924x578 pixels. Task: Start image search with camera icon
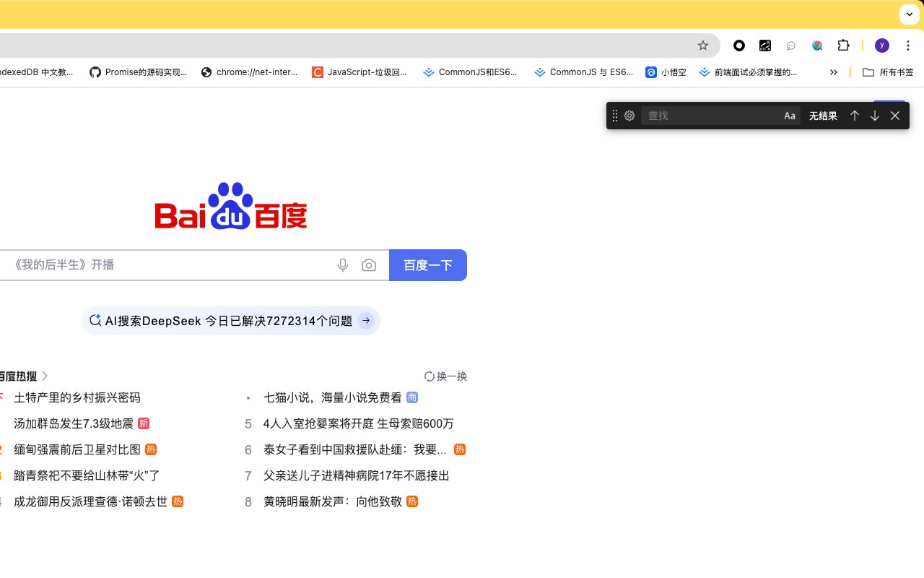[x=369, y=265]
